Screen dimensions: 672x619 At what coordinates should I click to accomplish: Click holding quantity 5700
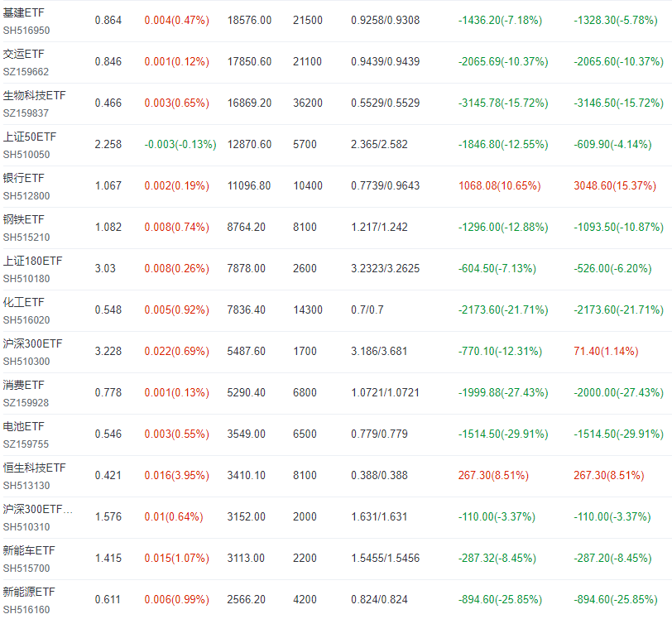pyautogui.click(x=305, y=145)
